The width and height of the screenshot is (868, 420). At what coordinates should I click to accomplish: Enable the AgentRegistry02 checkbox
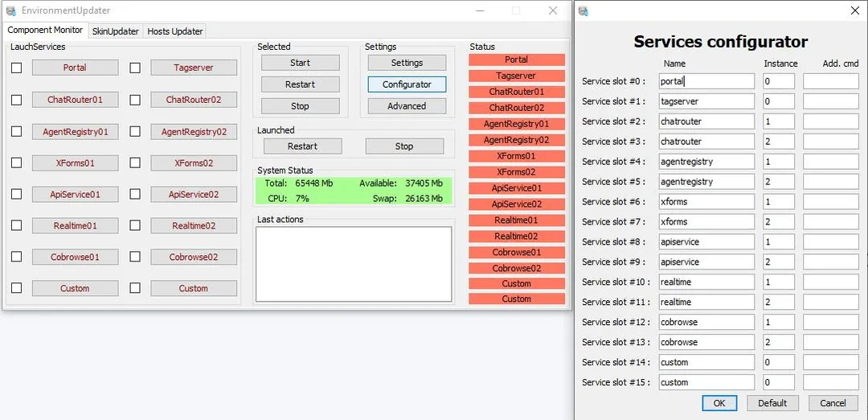click(x=135, y=131)
